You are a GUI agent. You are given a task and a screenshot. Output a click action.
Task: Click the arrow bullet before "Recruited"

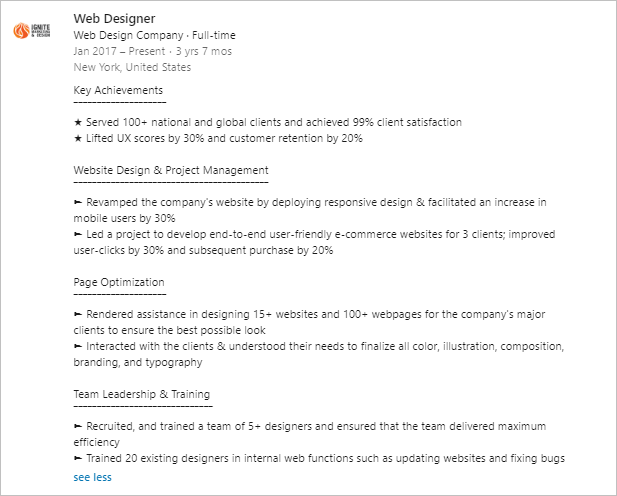(78, 426)
